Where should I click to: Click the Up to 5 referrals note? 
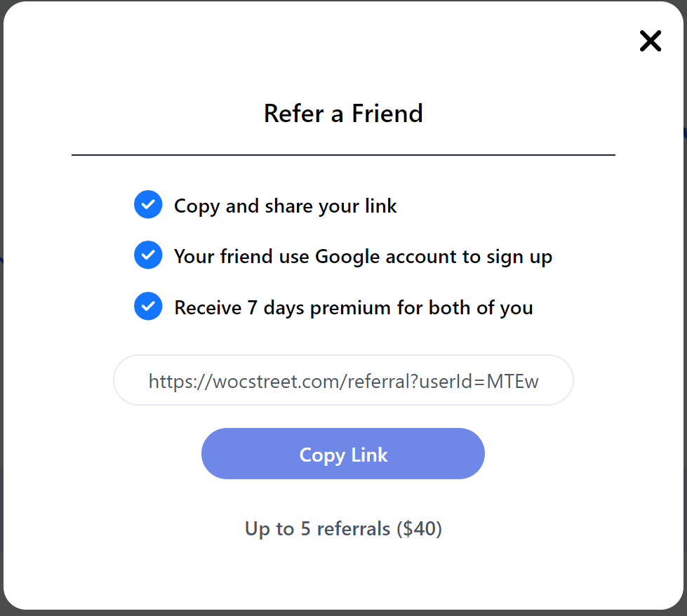344,528
